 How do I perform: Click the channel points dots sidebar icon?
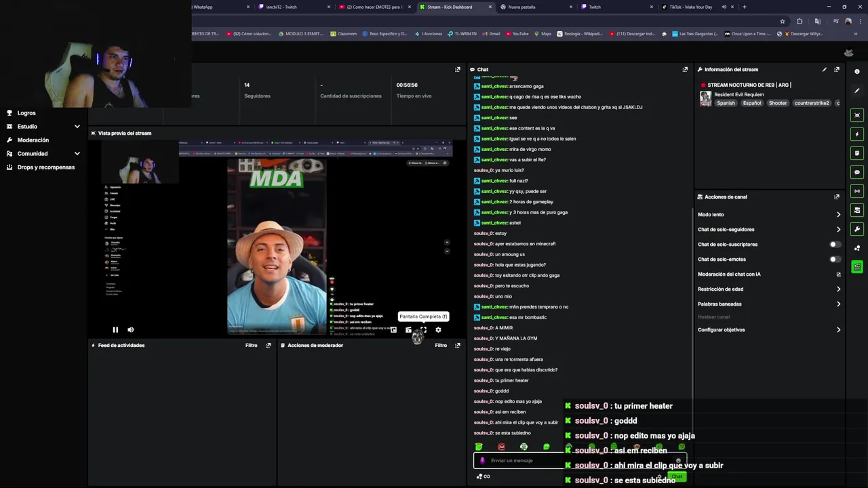(857, 248)
